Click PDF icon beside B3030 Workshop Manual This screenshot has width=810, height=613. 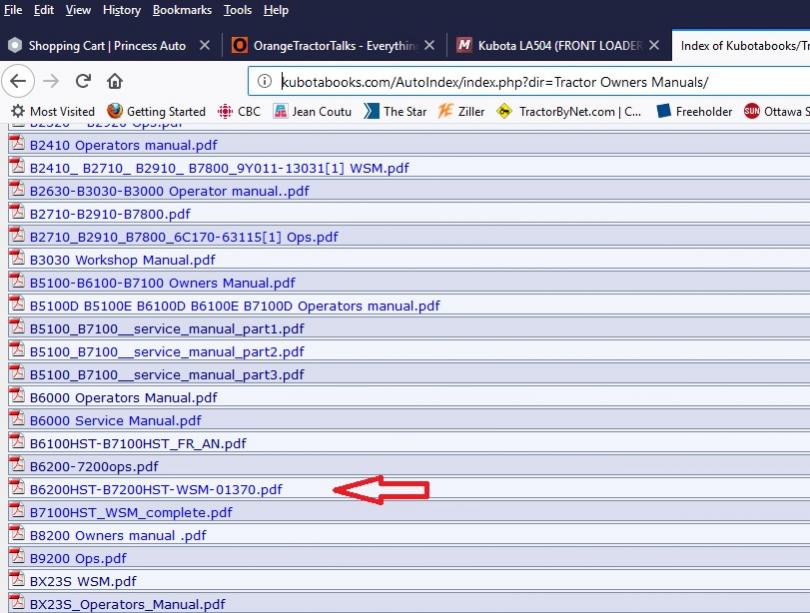[18, 258]
